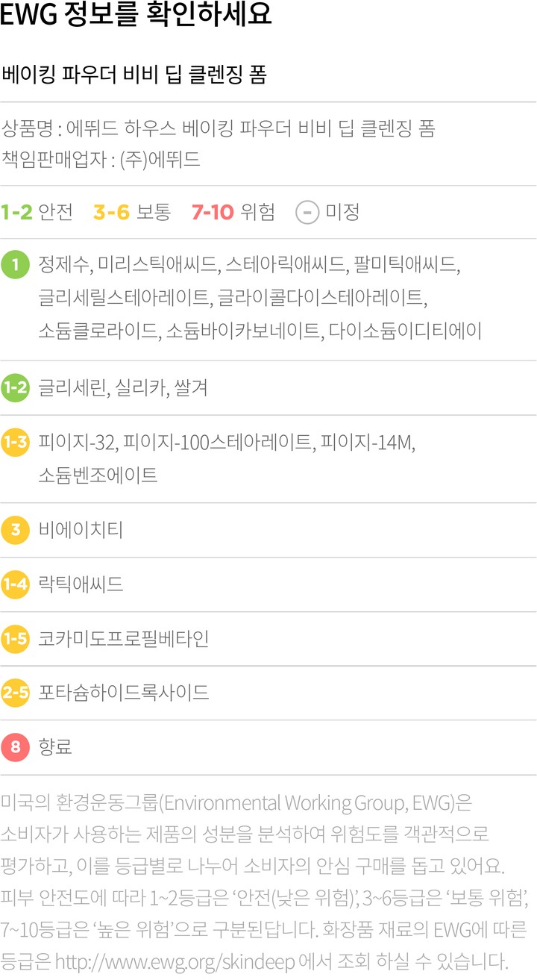Click the 락틱애씨드 ingredient name
This screenshot has height=980, width=537.
coord(81,584)
